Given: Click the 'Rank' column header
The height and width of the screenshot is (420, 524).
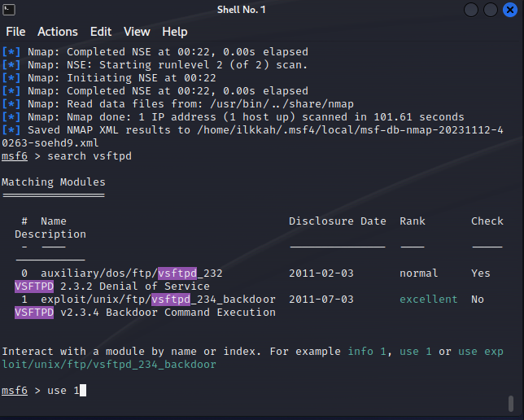Looking at the screenshot, I should [413, 221].
